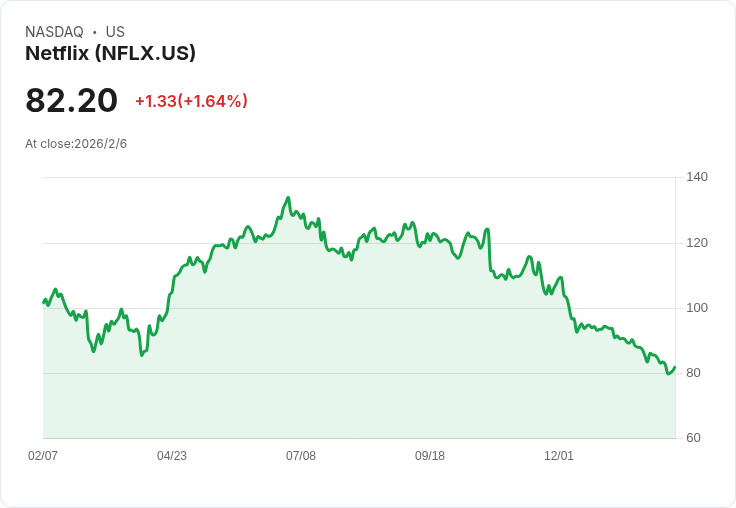Click the 140 y-axis label
The height and width of the screenshot is (508, 736).
[x=697, y=177]
